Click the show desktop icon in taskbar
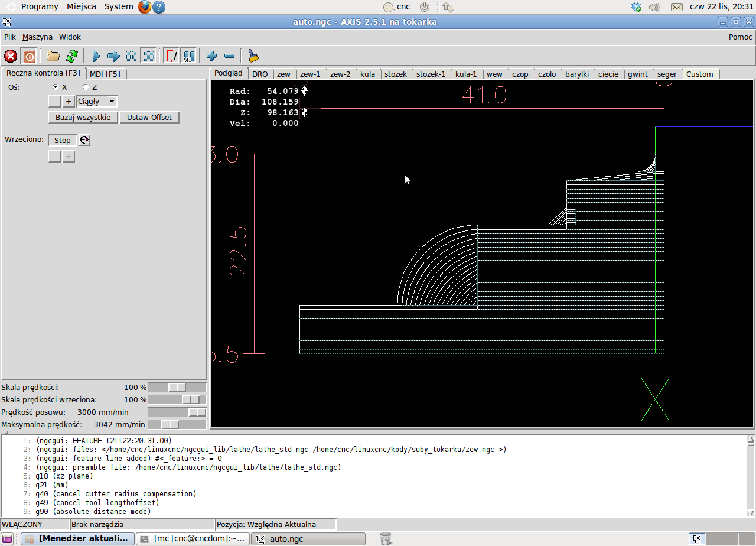This screenshot has height=546, width=756. [6, 539]
